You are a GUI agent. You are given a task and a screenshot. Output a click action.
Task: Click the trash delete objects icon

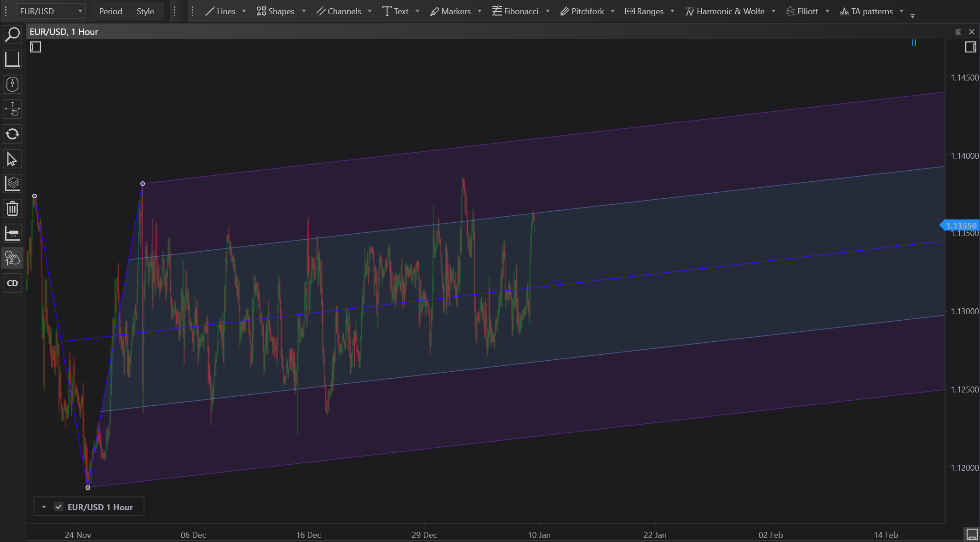click(12, 209)
